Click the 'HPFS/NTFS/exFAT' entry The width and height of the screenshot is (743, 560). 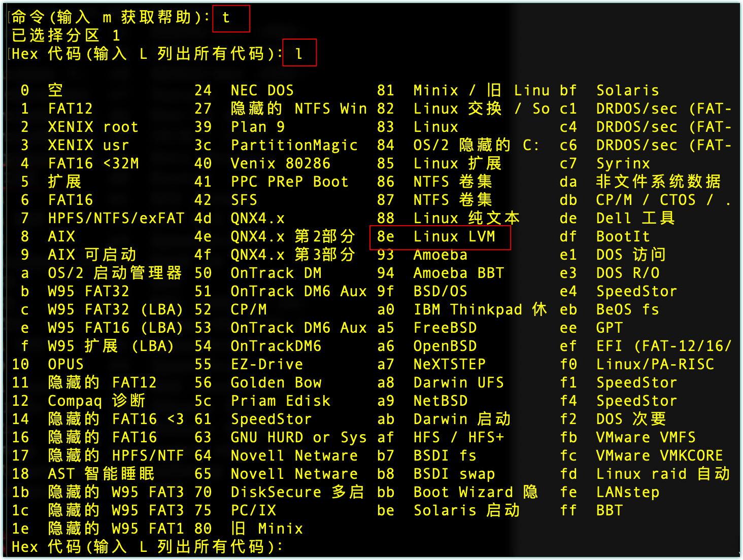(x=116, y=218)
